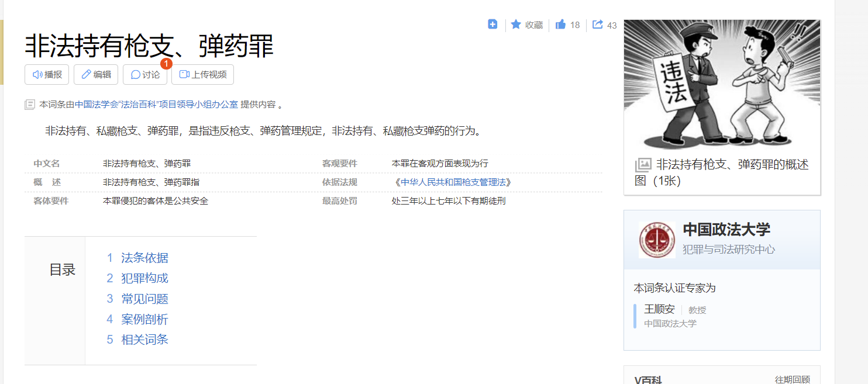
Task: Click the 上传视频 upload video button
Action: click(202, 74)
